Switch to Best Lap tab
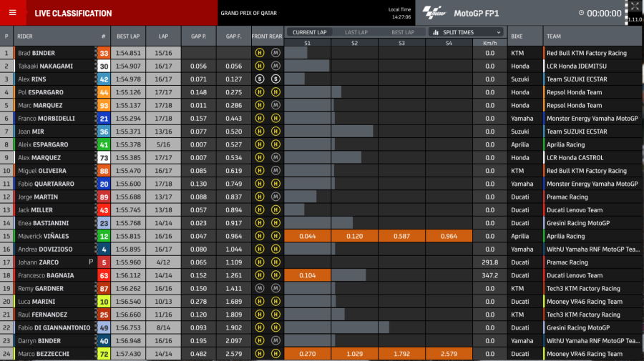The height and width of the screenshot is (361, 644). 403,32
